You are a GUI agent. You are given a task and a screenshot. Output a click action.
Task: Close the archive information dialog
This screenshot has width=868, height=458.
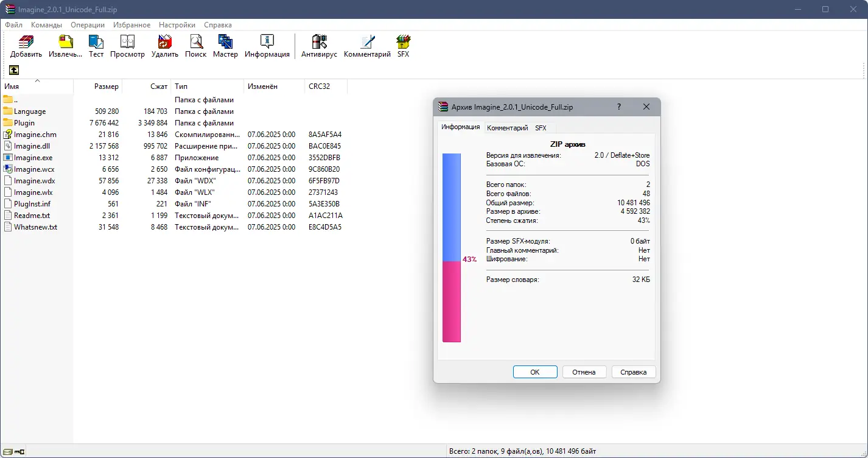646,107
